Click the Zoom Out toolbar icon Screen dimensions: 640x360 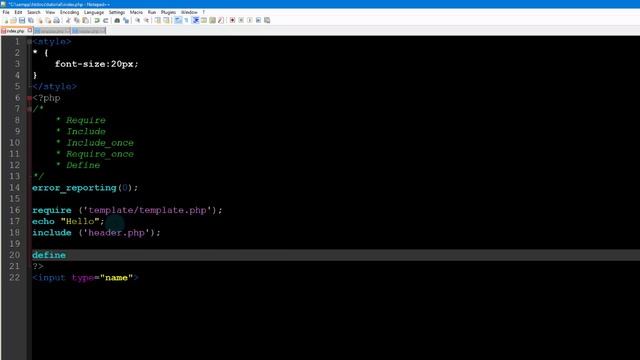(146, 20)
